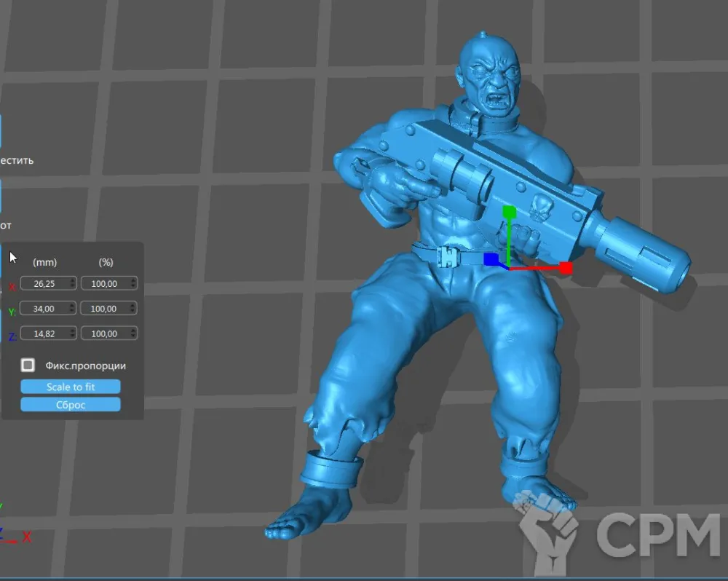The image size is (728, 581).
Task: Focus the Z size field showing 14,82
Action: coord(45,333)
